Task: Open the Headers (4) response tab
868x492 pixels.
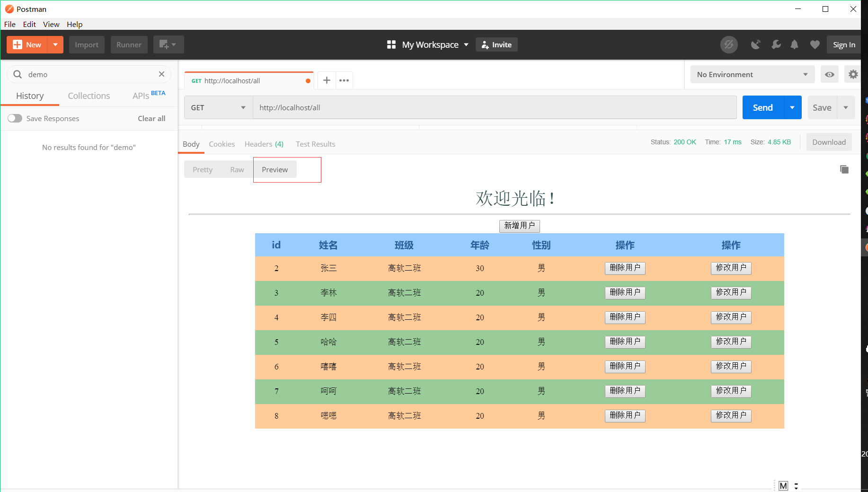Action: coord(264,144)
